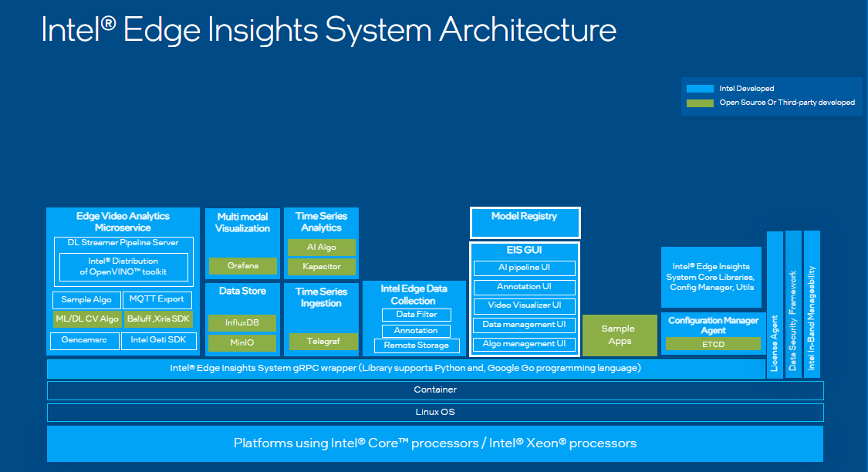The image size is (868, 472).
Task: Select the EIS GUI heading
Action: [x=524, y=250]
